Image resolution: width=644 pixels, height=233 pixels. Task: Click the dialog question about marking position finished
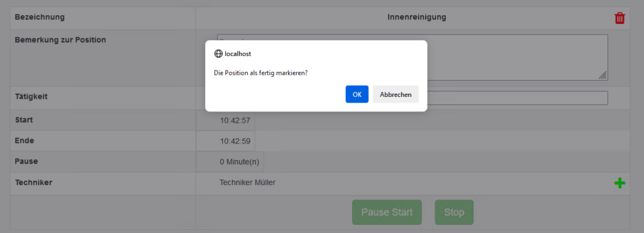(261, 73)
